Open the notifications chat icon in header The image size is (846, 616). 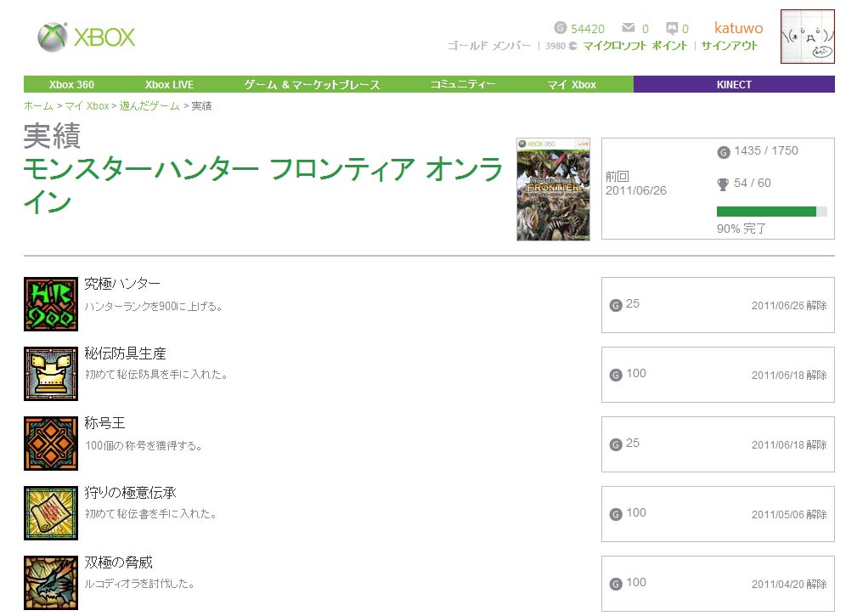672,27
